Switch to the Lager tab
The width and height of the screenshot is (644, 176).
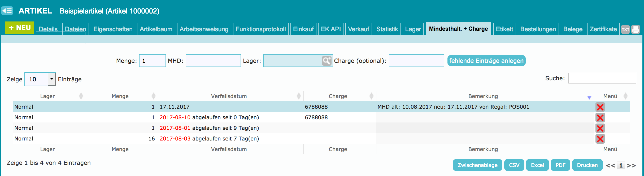coord(413,29)
